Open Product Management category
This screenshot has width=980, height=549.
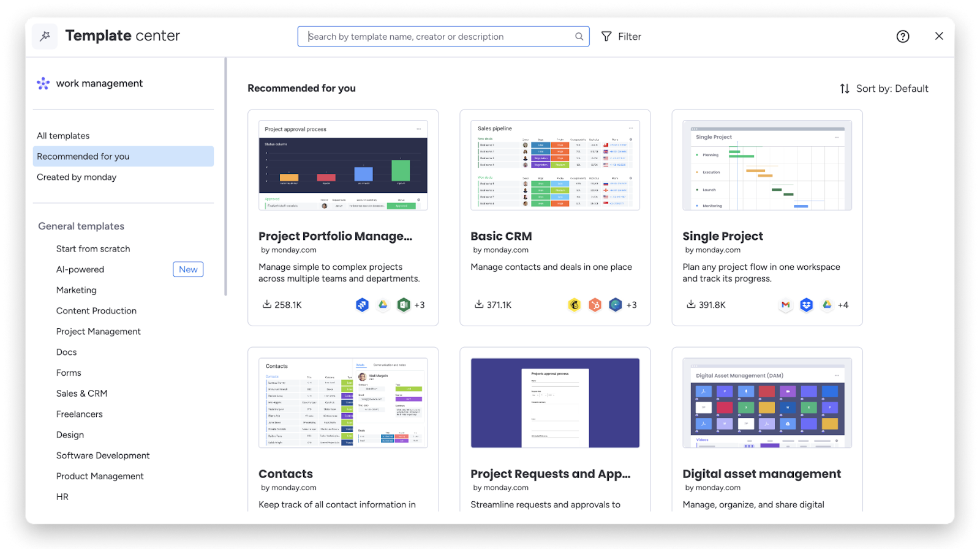click(100, 476)
